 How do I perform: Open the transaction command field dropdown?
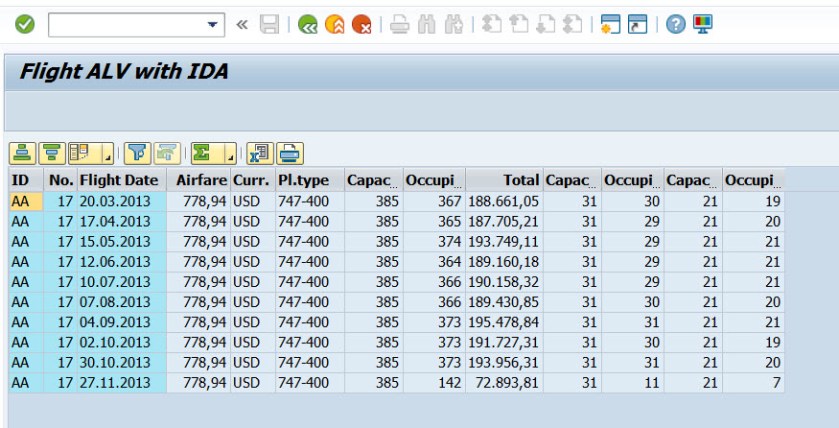click(x=213, y=25)
